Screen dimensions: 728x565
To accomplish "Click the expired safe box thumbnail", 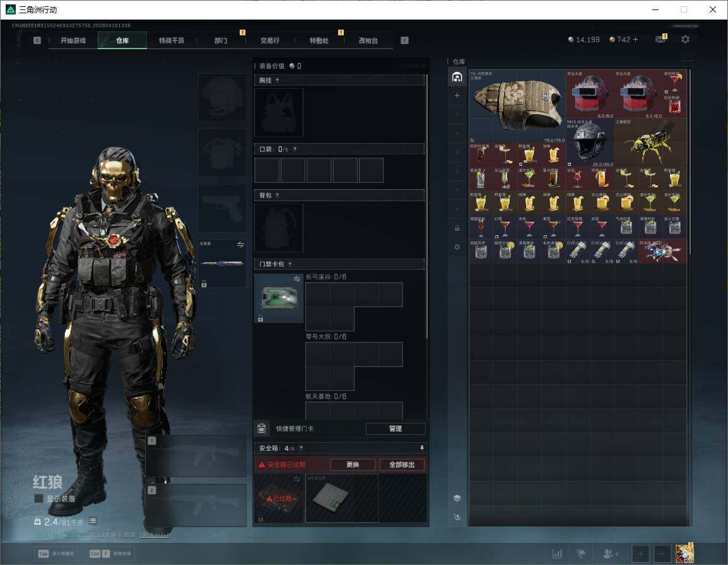I will [x=279, y=498].
